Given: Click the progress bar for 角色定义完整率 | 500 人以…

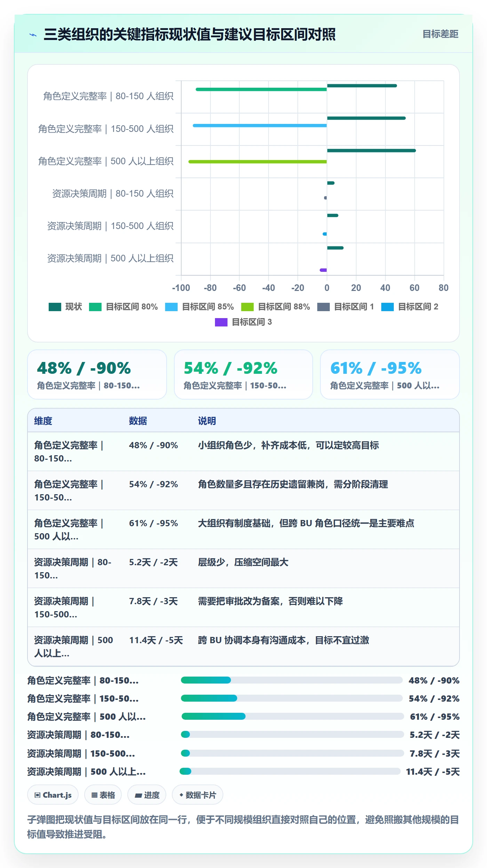Looking at the screenshot, I should (293, 716).
